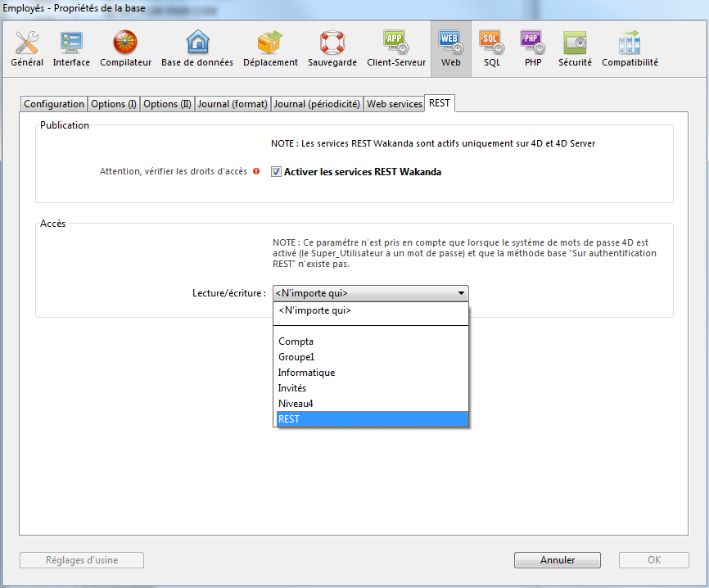Open the Compatibilité settings page

[630, 49]
